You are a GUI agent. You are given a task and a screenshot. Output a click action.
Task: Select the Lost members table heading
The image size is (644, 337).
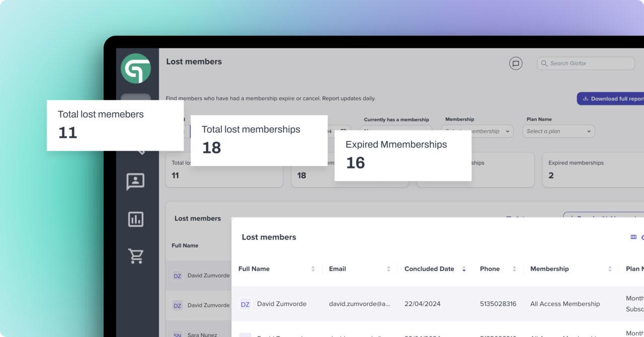click(x=269, y=236)
